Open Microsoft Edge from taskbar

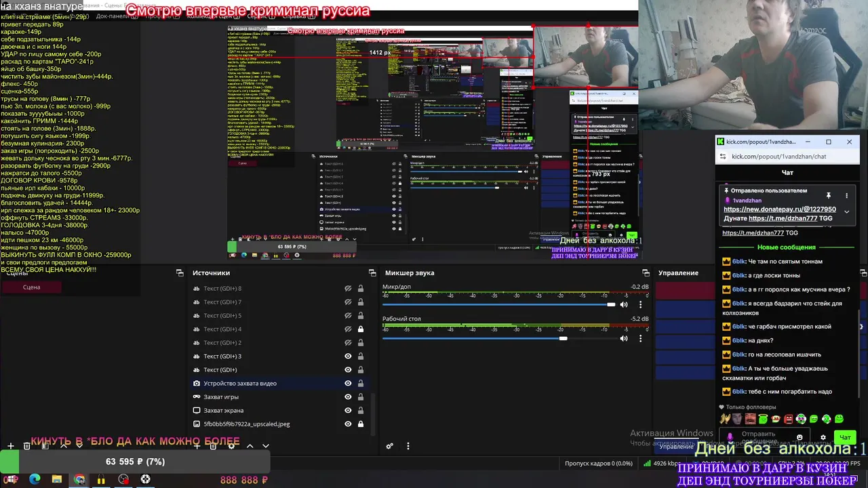[35, 479]
